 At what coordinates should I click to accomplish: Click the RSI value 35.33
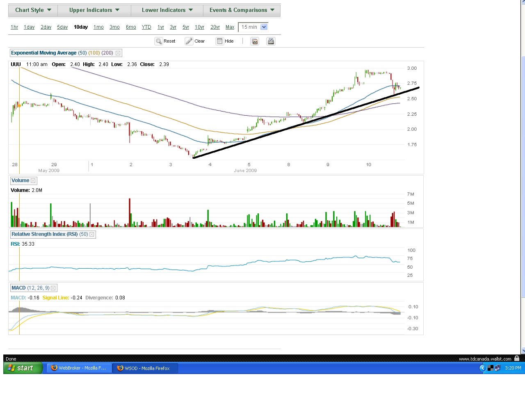[x=28, y=244]
